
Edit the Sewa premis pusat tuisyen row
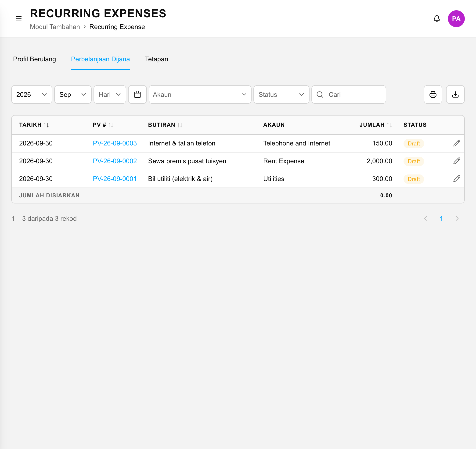457,161
